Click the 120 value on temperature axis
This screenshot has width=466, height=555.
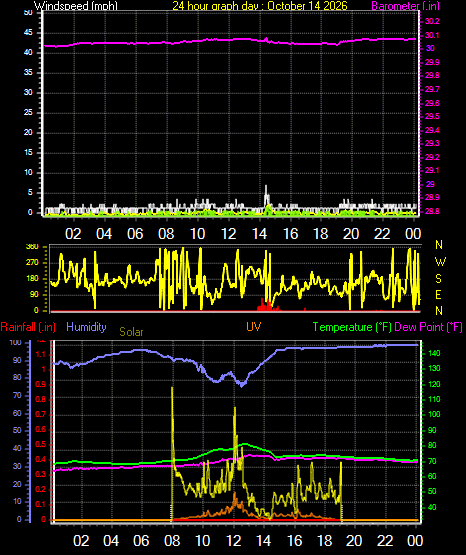point(434,384)
